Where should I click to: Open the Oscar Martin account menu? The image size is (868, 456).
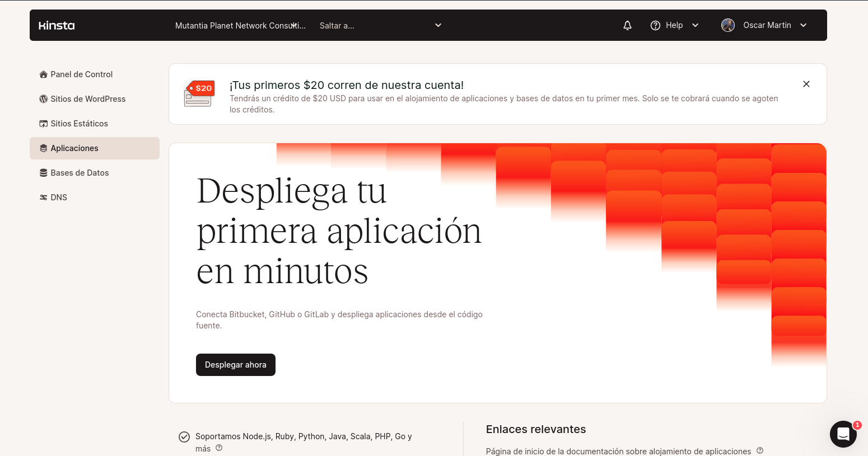tap(764, 25)
